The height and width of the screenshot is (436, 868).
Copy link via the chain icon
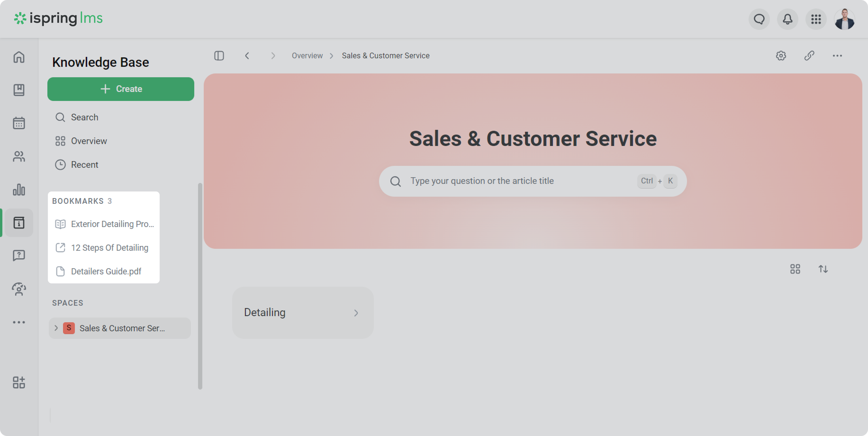coord(809,56)
